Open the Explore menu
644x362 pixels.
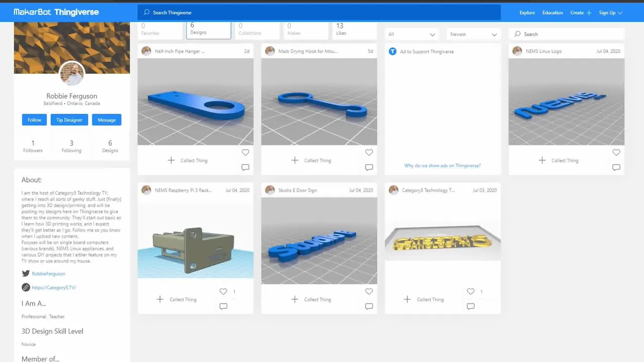click(x=527, y=13)
